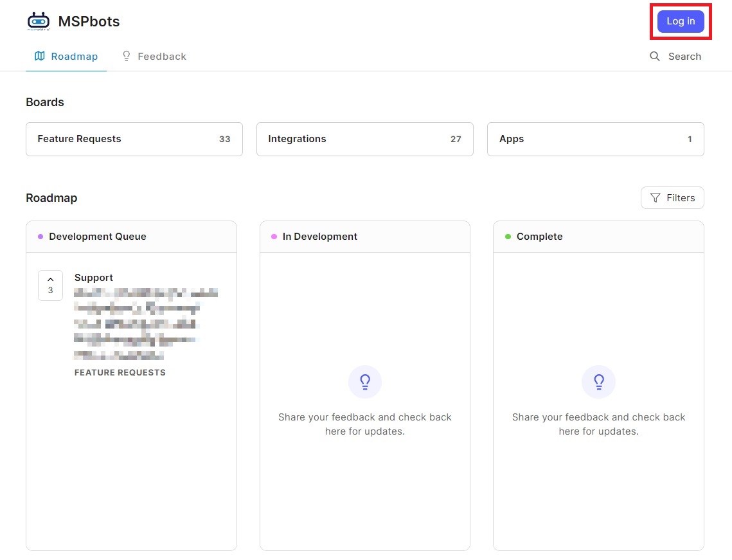732x560 pixels.
Task: Open the Apps board
Action: pos(595,139)
